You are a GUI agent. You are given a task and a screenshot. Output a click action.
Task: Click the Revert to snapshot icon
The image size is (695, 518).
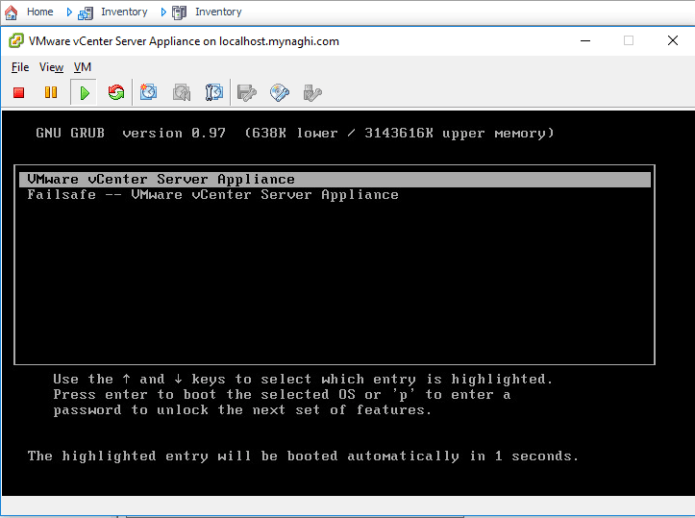(x=181, y=93)
